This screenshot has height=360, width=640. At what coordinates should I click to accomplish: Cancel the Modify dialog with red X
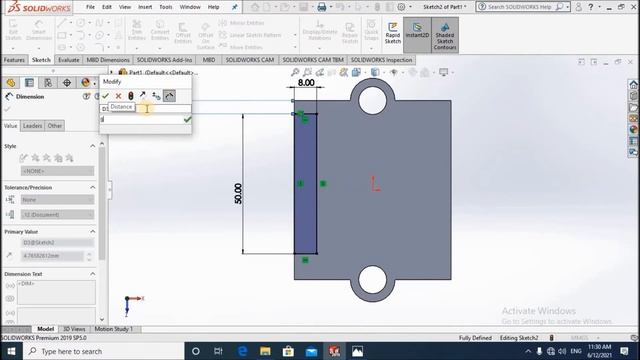coord(118,96)
